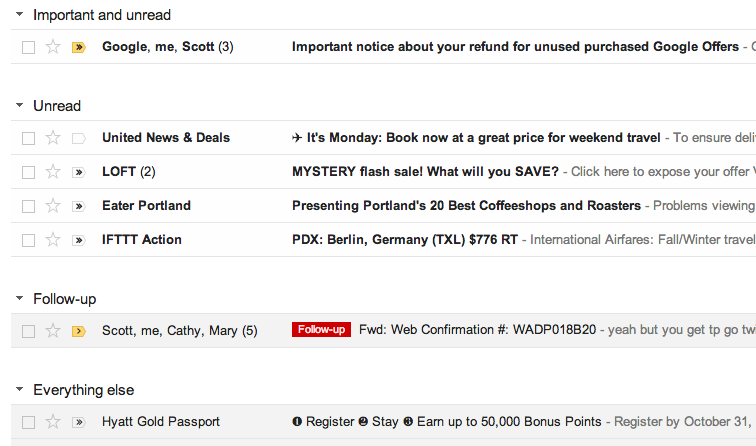The height and width of the screenshot is (446, 756).
Task: Select the LOFT email checkbox
Action: (x=28, y=172)
